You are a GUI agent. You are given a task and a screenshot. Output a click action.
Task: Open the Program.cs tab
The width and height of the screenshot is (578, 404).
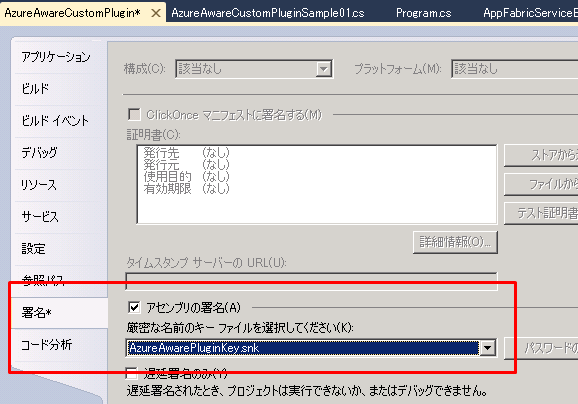(424, 13)
